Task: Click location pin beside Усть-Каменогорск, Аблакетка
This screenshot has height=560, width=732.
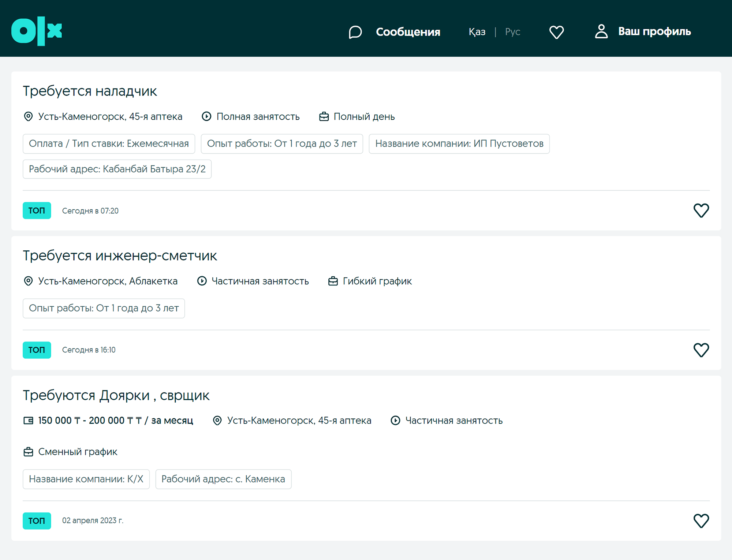Action: 28,281
